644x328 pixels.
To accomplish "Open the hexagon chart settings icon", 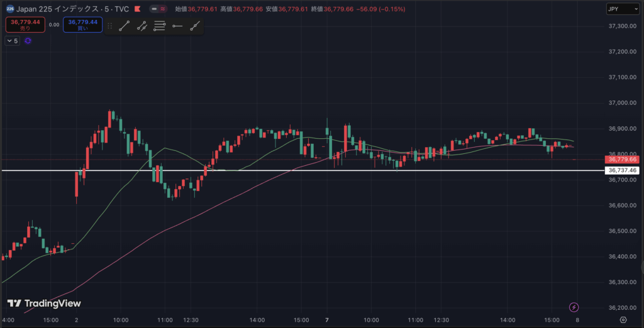I will click(623, 320).
